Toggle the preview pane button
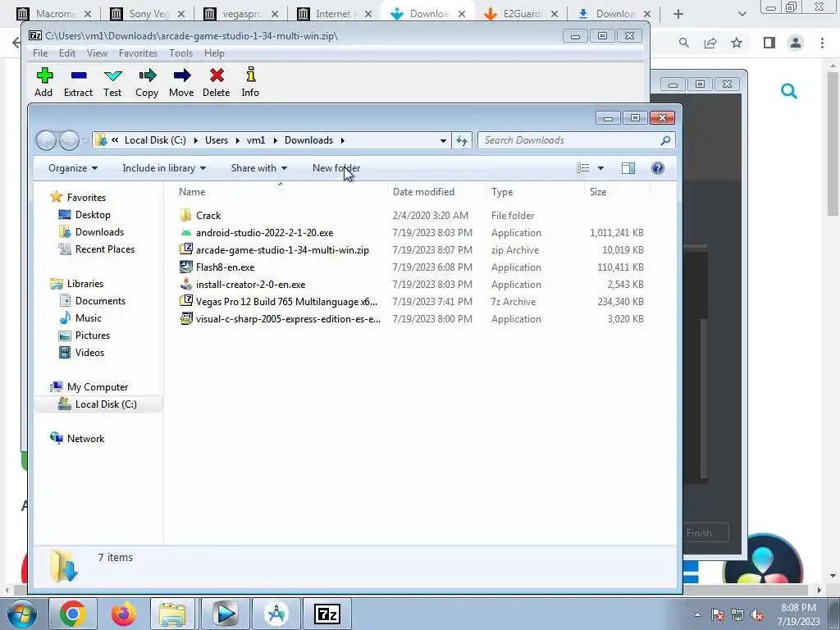 click(x=628, y=168)
